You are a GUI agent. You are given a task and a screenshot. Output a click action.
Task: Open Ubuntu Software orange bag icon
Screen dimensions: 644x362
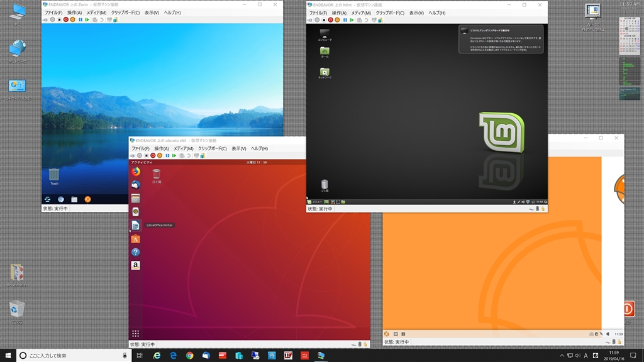pos(135,239)
